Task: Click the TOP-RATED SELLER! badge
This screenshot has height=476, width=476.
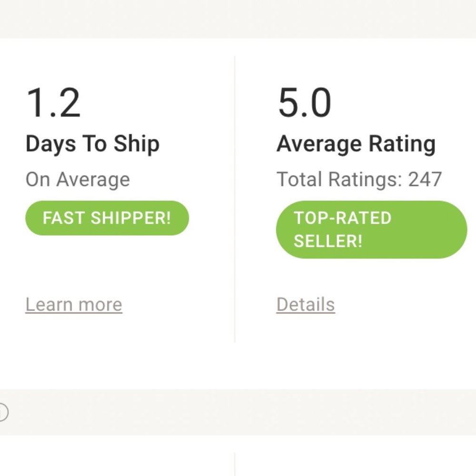Action: (x=371, y=229)
